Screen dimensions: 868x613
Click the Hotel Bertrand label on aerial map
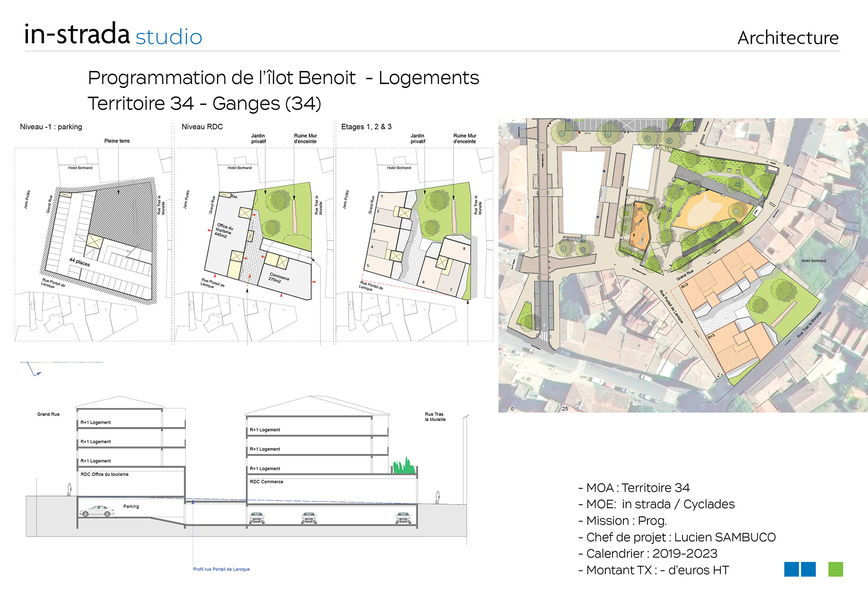tap(813, 261)
